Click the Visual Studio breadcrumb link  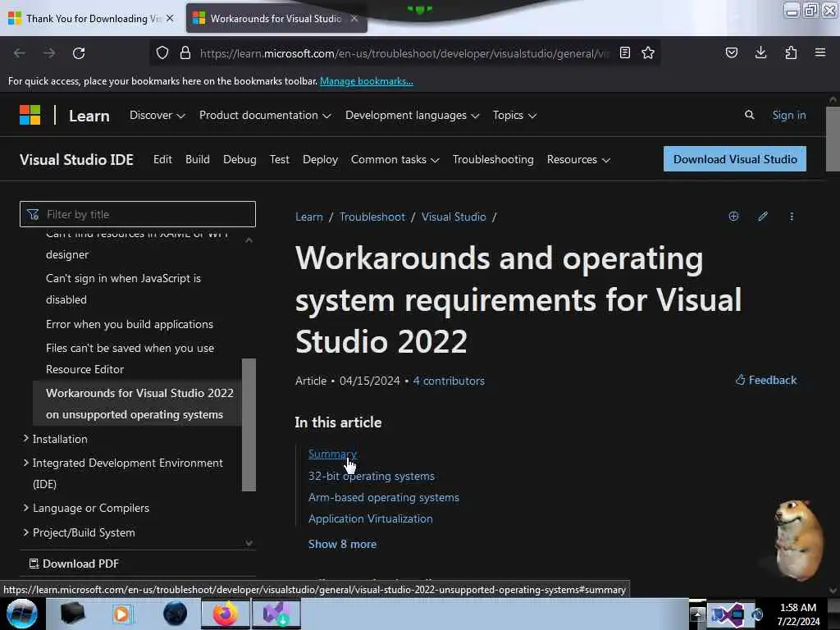pyautogui.click(x=453, y=217)
